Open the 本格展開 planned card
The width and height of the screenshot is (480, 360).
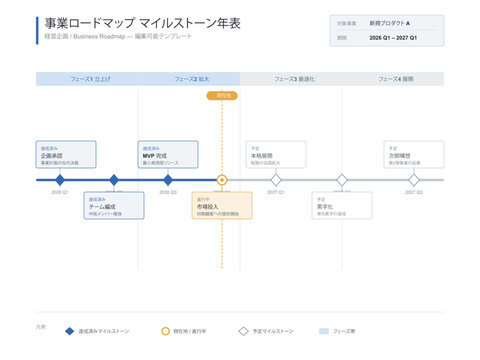276,155
